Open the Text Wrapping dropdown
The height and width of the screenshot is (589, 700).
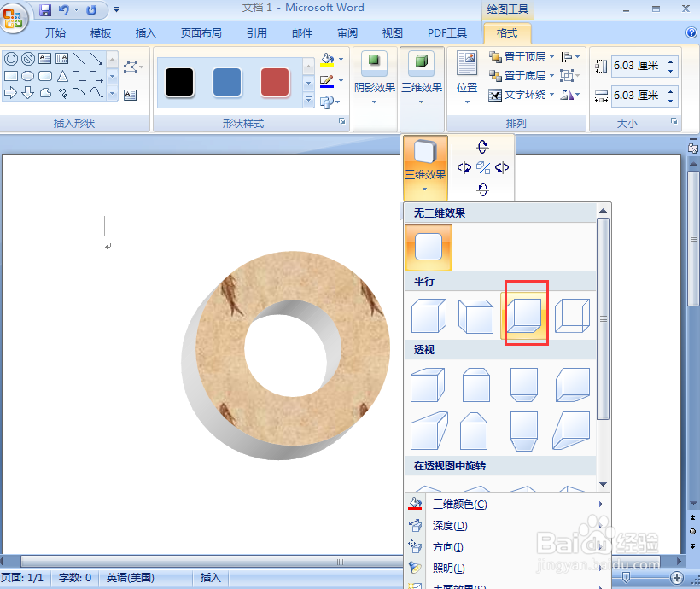pos(522,95)
